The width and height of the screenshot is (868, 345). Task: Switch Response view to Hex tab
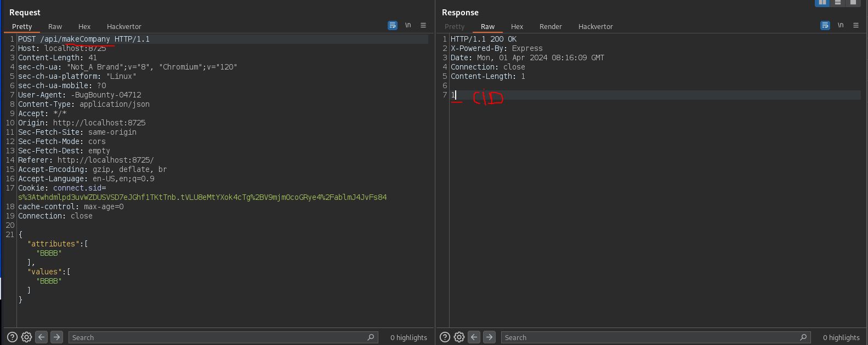(x=517, y=26)
